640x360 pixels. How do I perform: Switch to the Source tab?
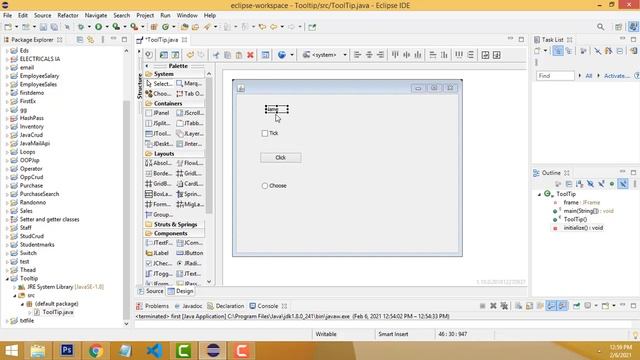[x=151, y=291]
